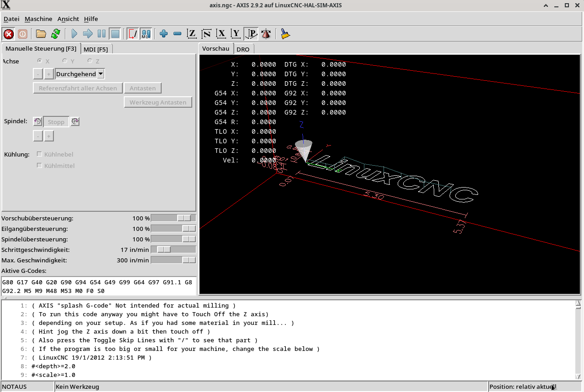The width and height of the screenshot is (584, 392).
Task: Execute next line step arrow icon
Action: click(x=88, y=34)
